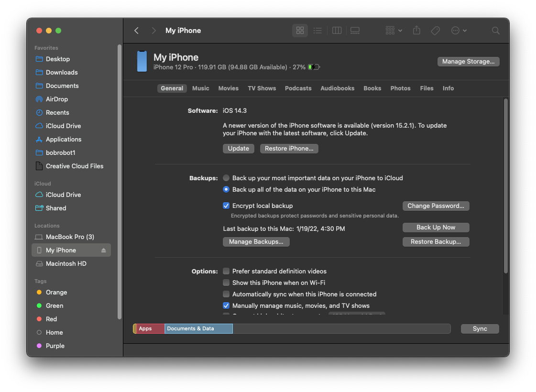Viewport: 536px width, 392px height.
Task: Switch to column view in toolbar
Action: coord(337,31)
